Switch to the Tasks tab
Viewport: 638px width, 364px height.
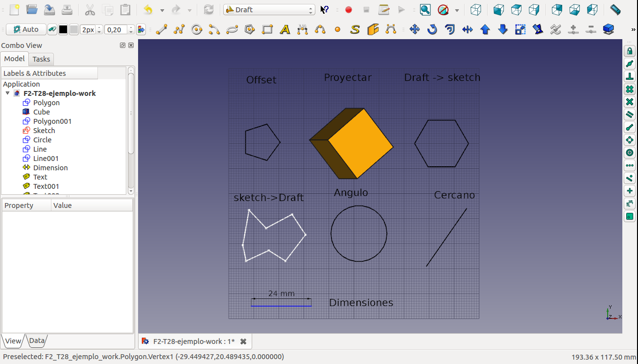tap(41, 59)
